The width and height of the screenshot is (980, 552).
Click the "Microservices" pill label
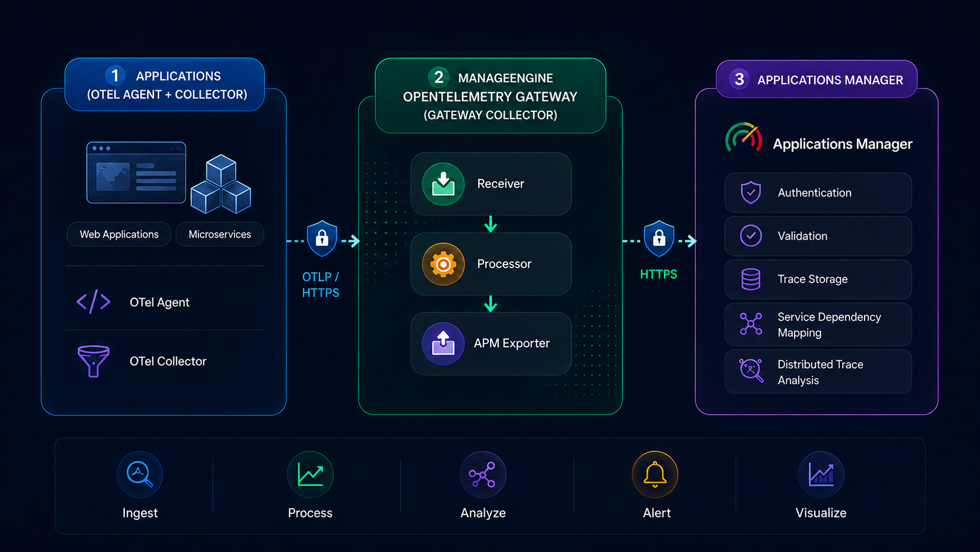pyautogui.click(x=220, y=234)
